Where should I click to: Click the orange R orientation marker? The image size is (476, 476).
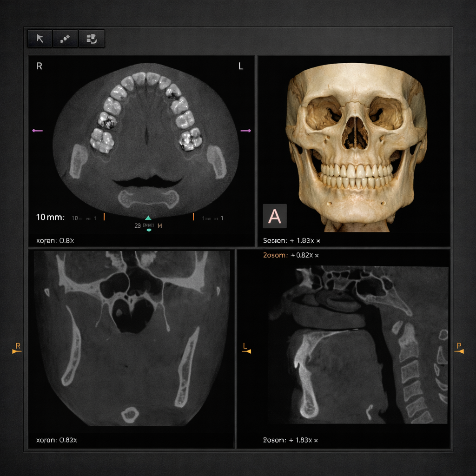tap(17, 349)
